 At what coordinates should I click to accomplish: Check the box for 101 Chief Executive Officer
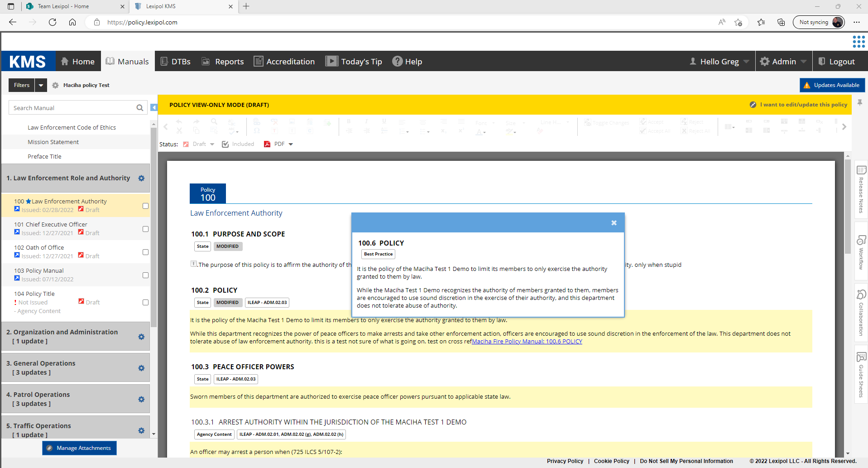(x=145, y=229)
